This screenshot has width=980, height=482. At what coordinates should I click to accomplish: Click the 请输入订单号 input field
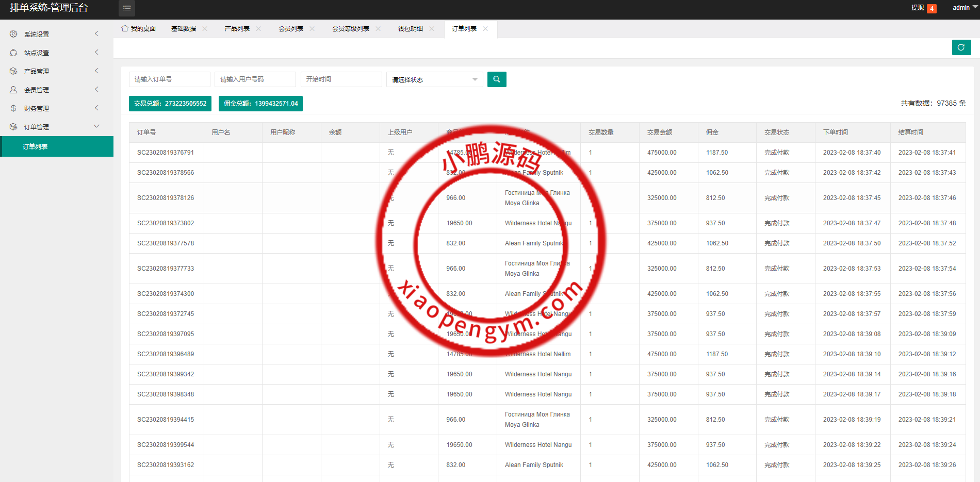169,79
